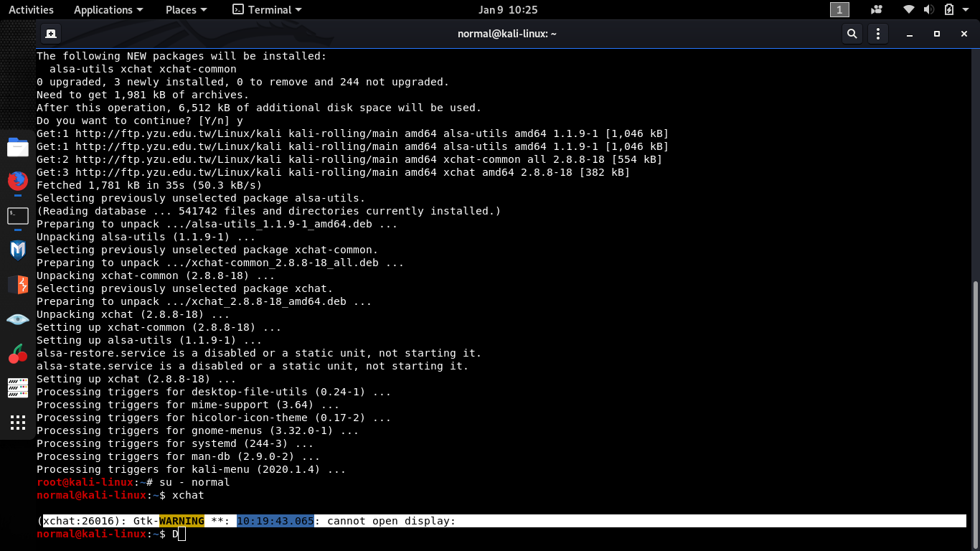980x551 pixels.
Task: Click the screen recorder camera icon
Action: click(876, 10)
